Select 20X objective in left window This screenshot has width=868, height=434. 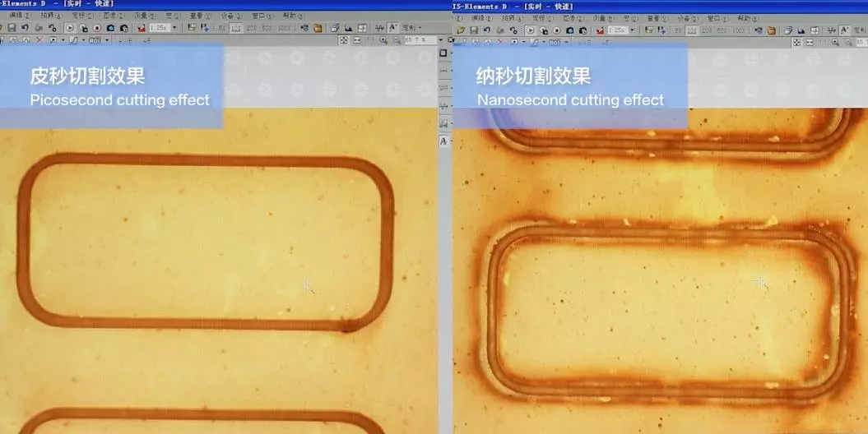pos(251,28)
